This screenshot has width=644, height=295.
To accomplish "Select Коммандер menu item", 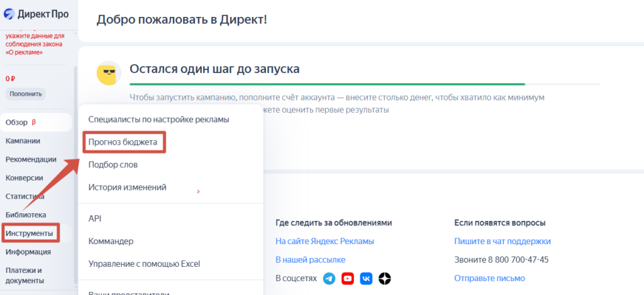I will tap(111, 241).
